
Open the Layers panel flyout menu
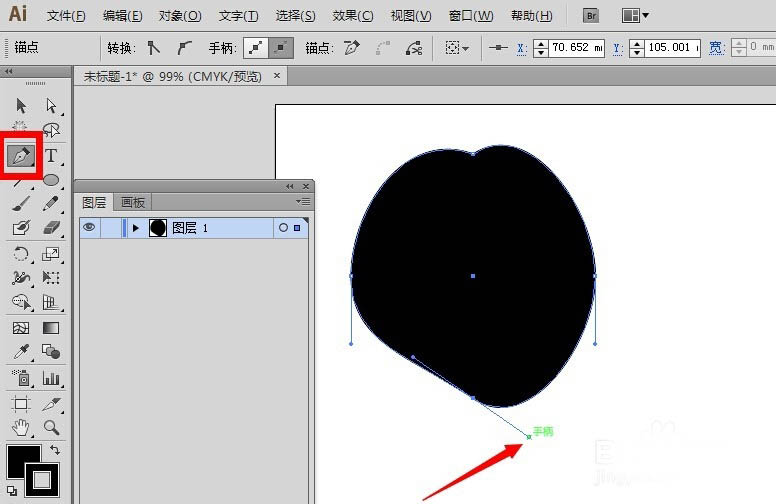click(302, 202)
